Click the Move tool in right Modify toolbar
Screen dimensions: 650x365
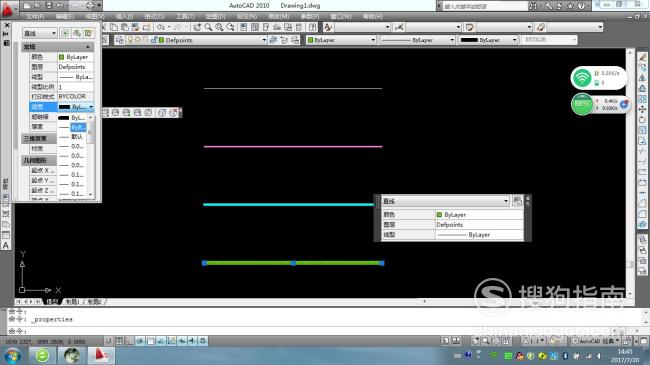point(642,109)
